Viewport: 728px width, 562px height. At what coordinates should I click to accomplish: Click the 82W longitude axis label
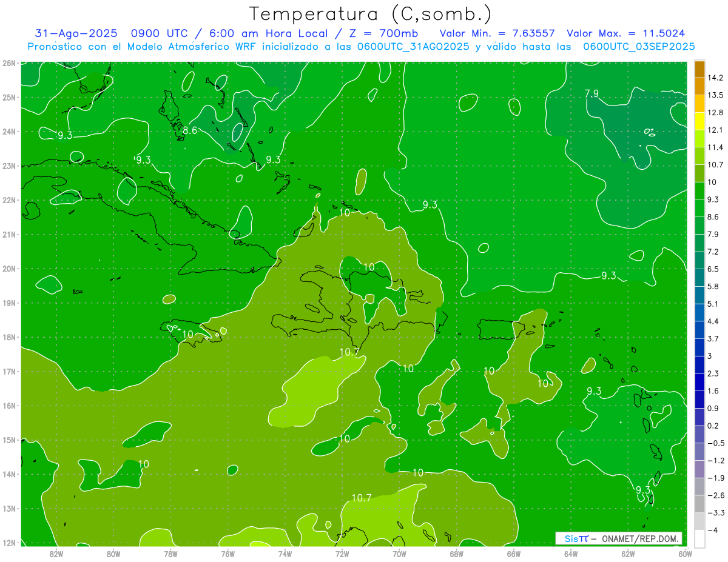[x=56, y=554]
